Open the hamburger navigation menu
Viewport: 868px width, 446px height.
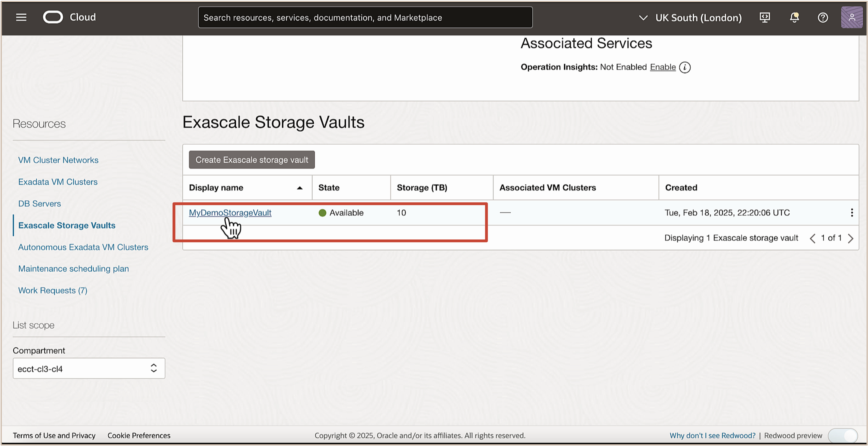pyautogui.click(x=21, y=17)
